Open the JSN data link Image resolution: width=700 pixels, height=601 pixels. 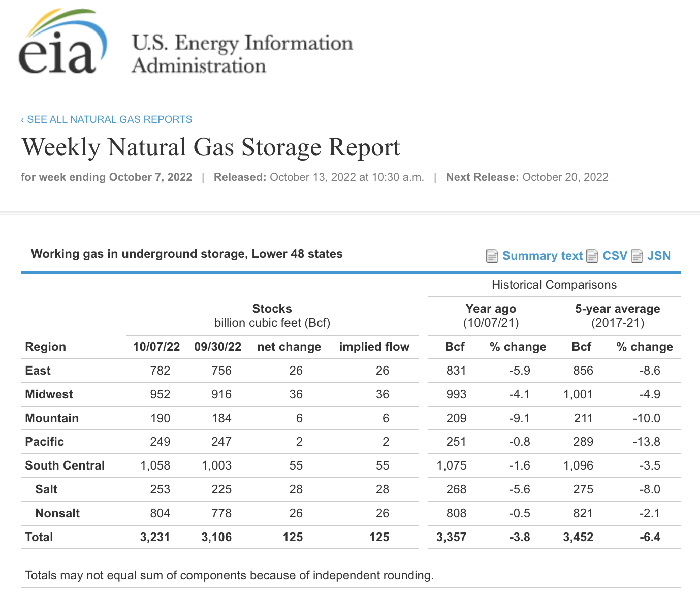pos(658,256)
